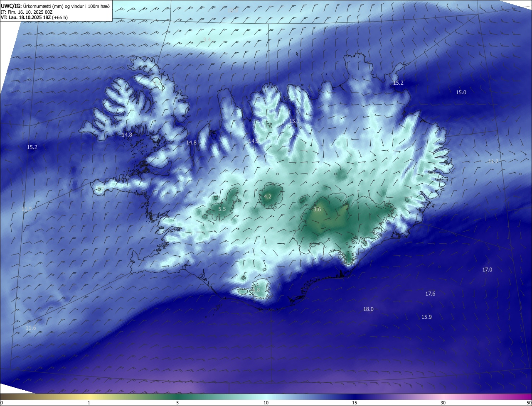Click the 1 tick on the color scale
Screen dimensions: 532x406
pos(89,403)
